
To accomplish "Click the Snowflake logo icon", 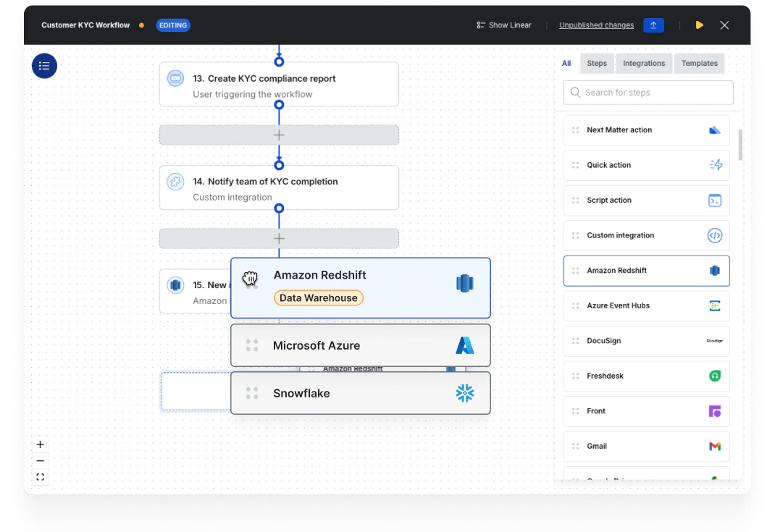I will coord(464,393).
